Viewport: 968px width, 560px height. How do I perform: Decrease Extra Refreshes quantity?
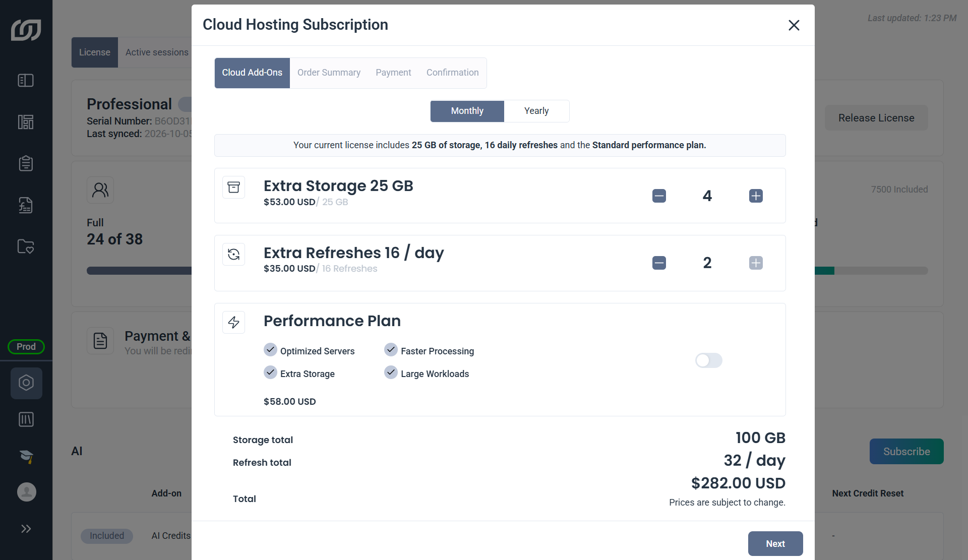659,263
